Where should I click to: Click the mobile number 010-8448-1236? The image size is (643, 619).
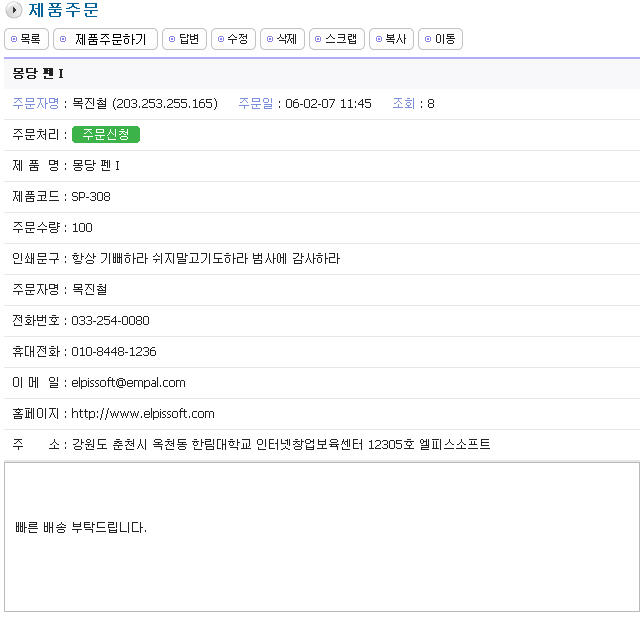point(113,351)
